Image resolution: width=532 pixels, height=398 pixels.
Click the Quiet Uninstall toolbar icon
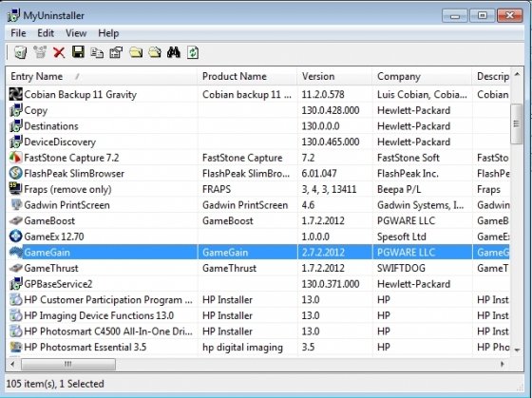click(40, 52)
